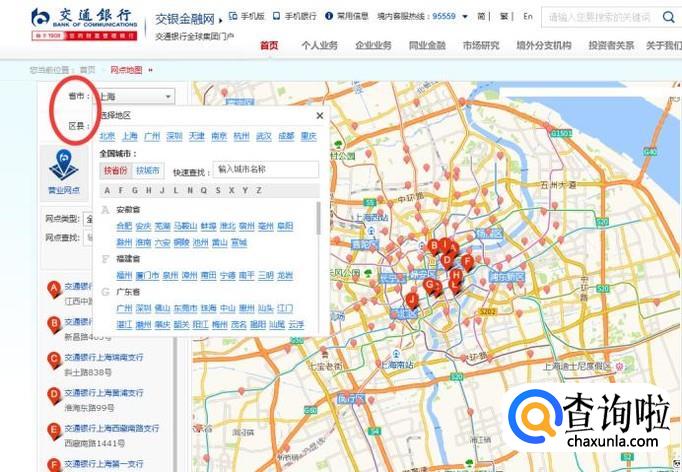Screen dimensions: 682x472
Task: Click the Bank of Communications logo
Action: click(x=84, y=24)
